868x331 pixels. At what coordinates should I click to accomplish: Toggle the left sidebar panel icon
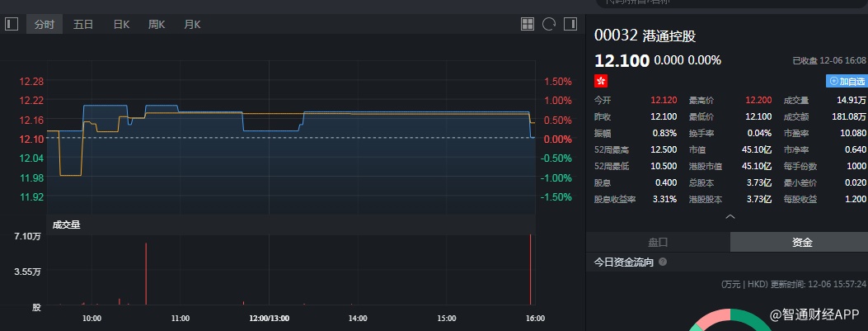coord(11,24)
